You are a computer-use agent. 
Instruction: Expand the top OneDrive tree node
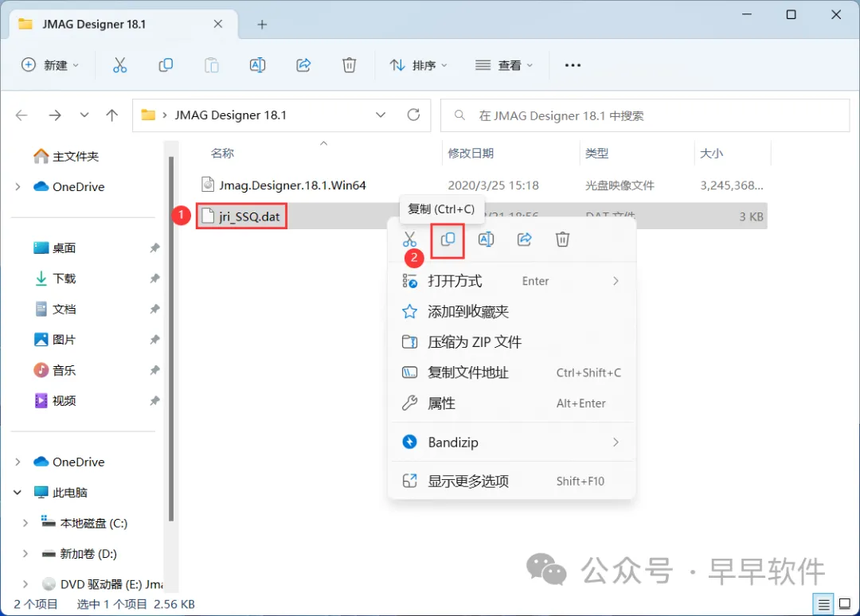click(18, 187)
